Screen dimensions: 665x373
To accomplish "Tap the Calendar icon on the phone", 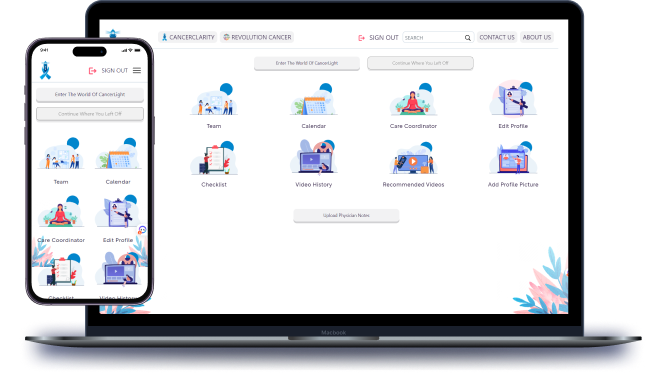I will pyautogui.click(x=118, y=154).
